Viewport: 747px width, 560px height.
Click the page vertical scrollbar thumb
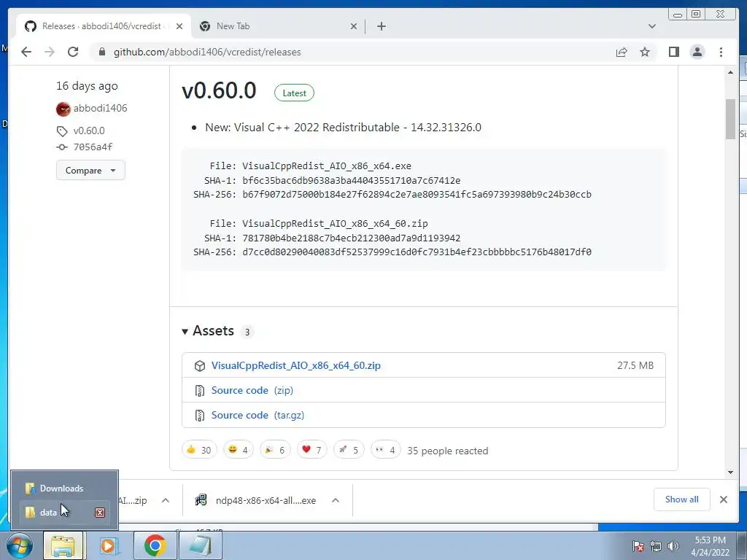(x=731, y=119)
